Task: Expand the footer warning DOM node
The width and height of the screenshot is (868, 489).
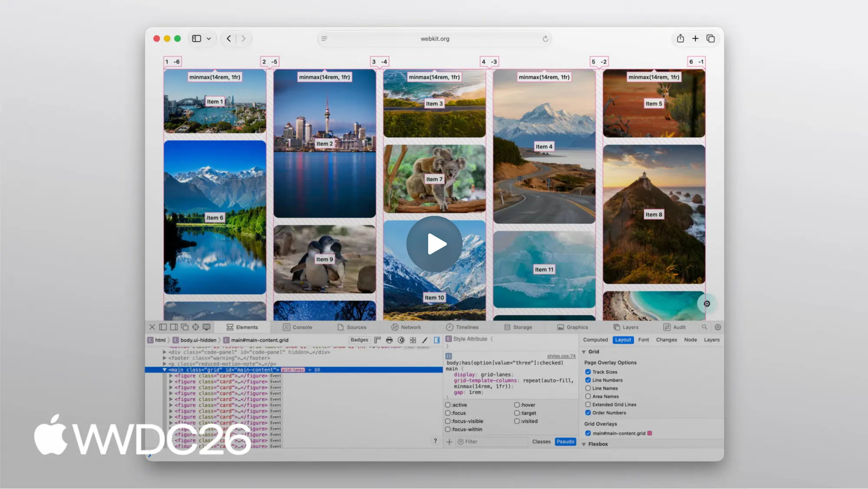Action: (x=164, y=358)
